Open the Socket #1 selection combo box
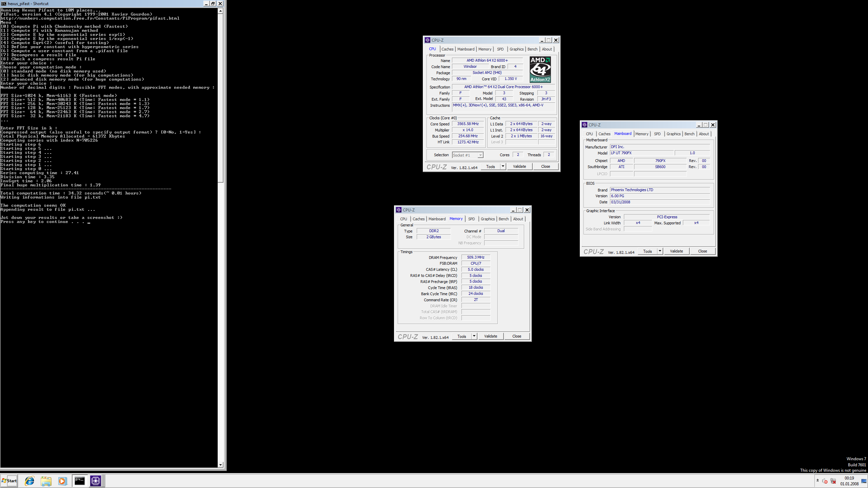 (x=468, y=155)
